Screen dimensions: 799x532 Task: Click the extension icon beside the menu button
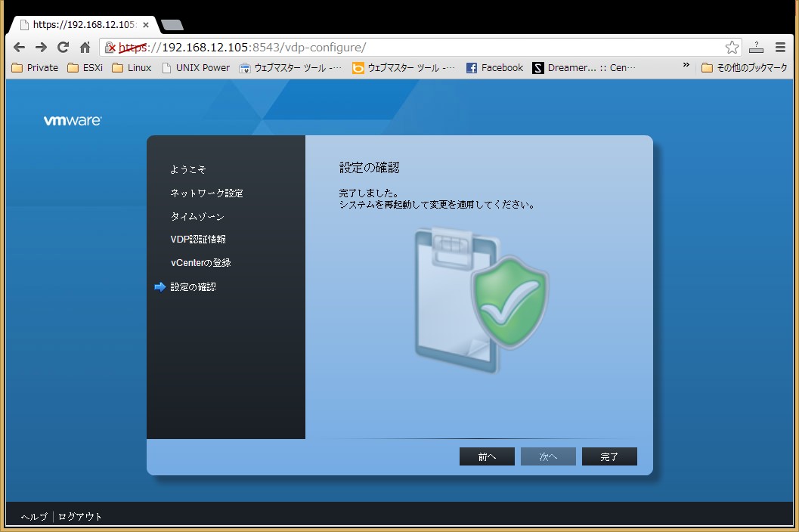pos(756,48)
